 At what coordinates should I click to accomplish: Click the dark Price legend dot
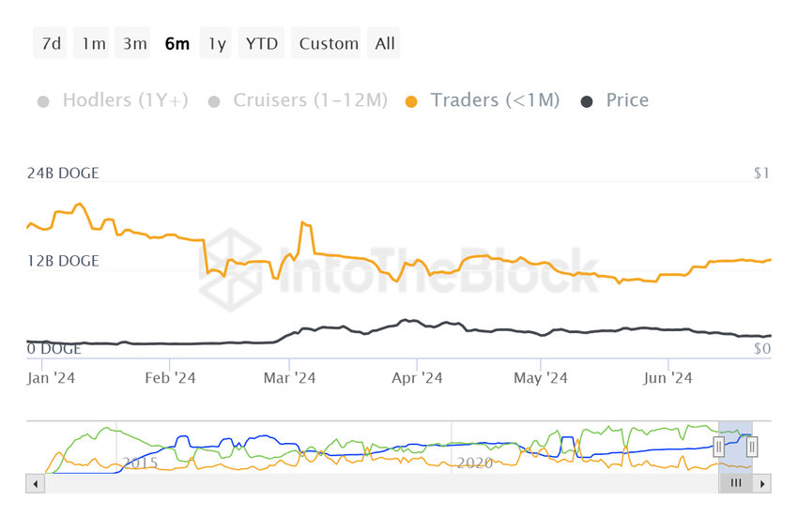tap(587, 101)
